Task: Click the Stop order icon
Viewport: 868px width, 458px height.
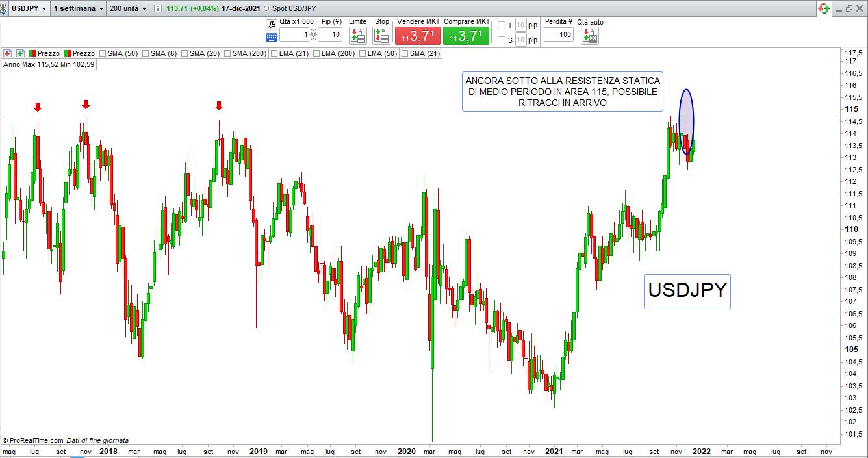Action: point(381,36)
